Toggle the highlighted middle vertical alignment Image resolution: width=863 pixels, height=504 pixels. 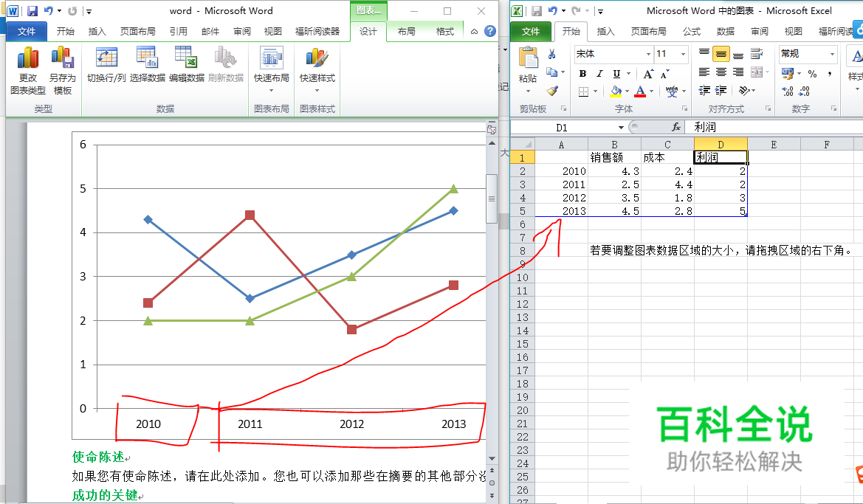coord(721,54)
